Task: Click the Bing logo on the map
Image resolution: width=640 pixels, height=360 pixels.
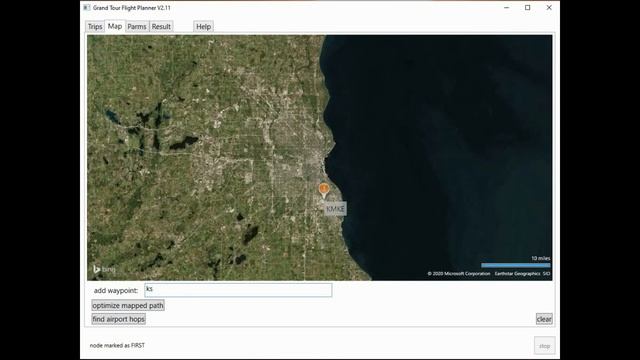Action: pyautogui.click(x=104, y=269)
